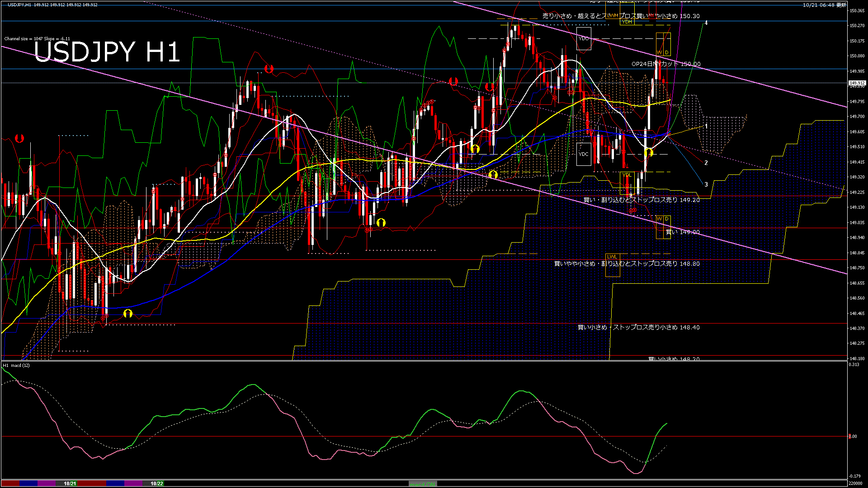
Task: Click the yellow up-arrow signal near 148.465
Action: 128,313
